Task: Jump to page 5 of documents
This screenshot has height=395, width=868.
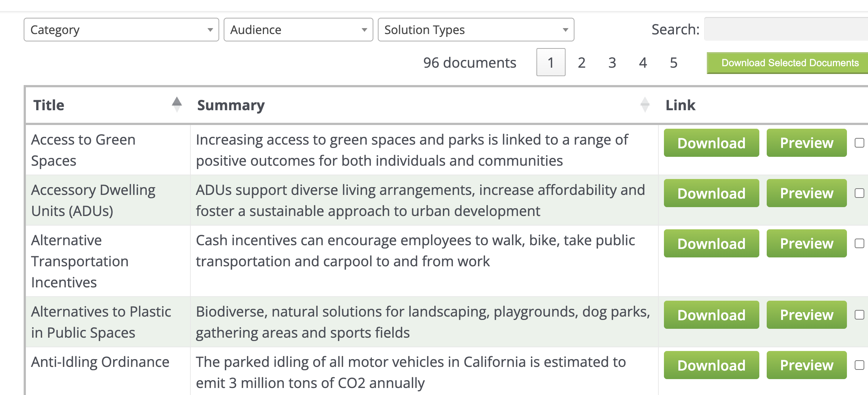Action: pyautogui.click(x=674, y=63)
